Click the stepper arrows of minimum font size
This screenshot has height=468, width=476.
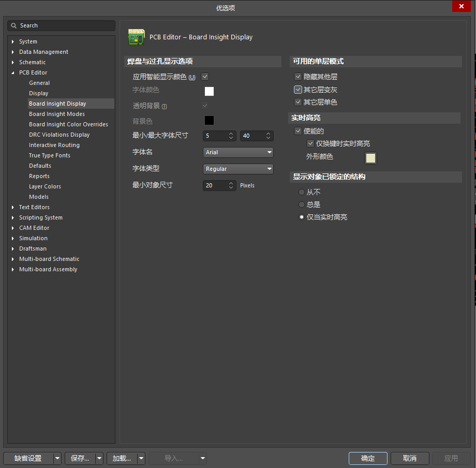click(231, 136)
